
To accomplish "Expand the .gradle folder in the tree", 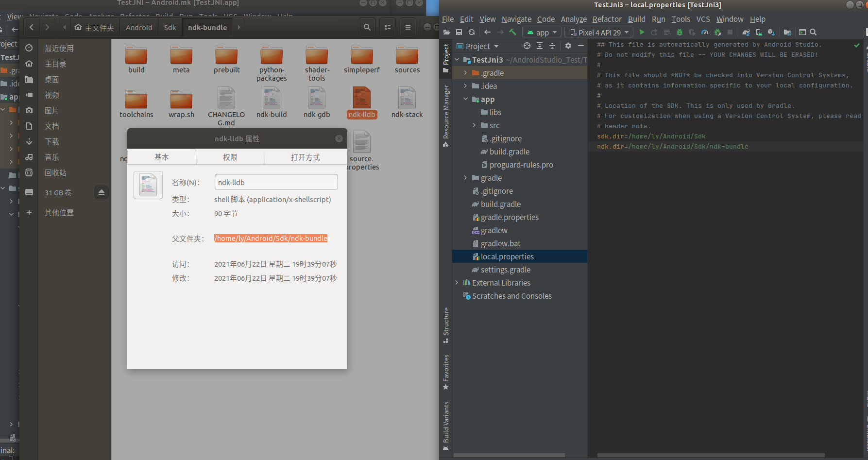I will (x=465, y=73).
